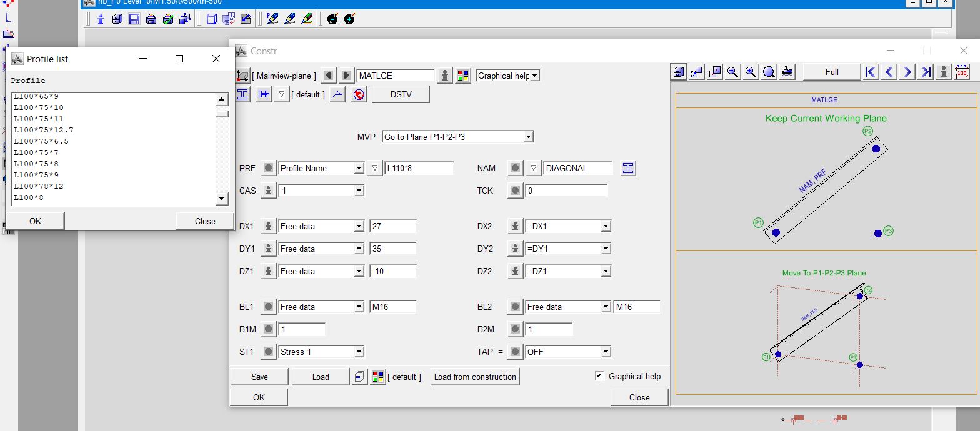Click the bomb icon with plus sign
This screenshot has width=980, height=431.
tap(349, 19)
